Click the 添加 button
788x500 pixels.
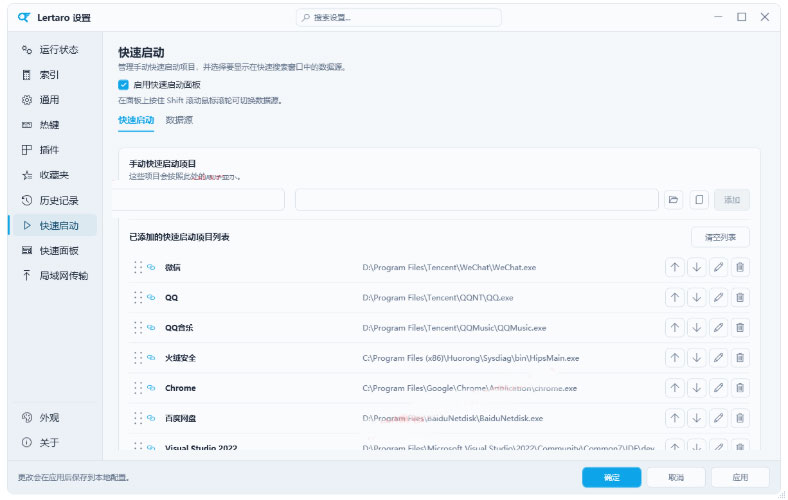(x=732, y=200)
